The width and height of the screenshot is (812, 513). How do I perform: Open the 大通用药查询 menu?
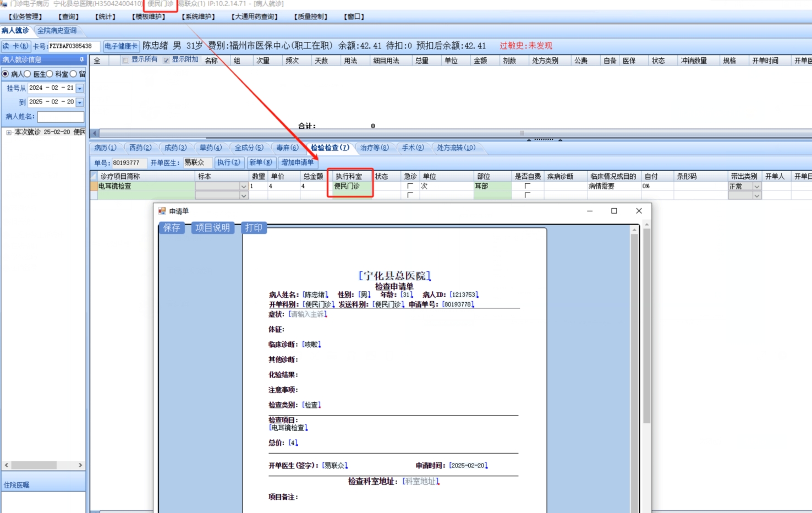coord(255,17)
